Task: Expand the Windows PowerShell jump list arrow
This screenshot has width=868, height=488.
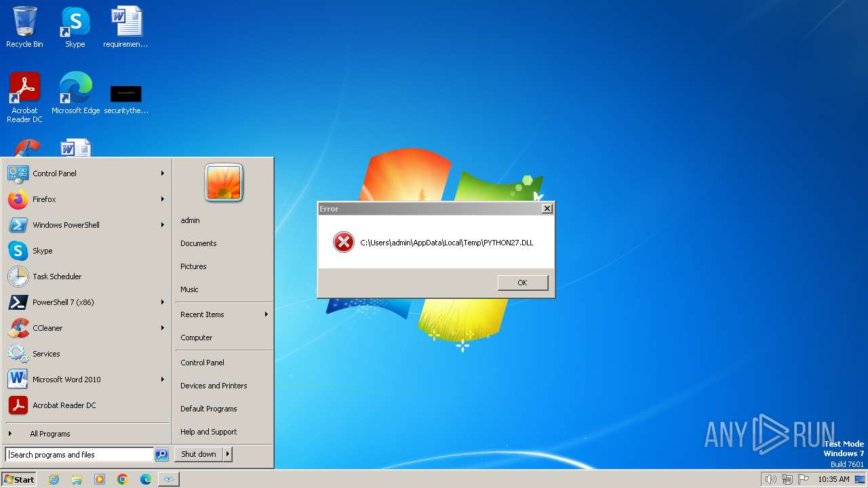Action: pyautogui.click(x=163, y=225)
